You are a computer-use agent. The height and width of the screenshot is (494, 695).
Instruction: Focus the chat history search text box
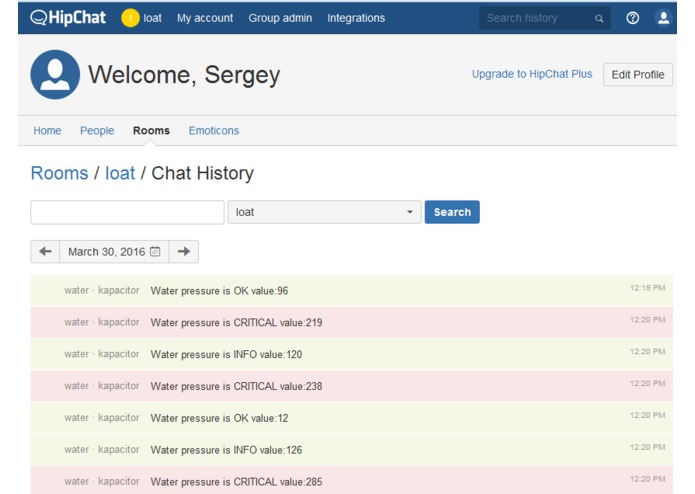point(127,213)
